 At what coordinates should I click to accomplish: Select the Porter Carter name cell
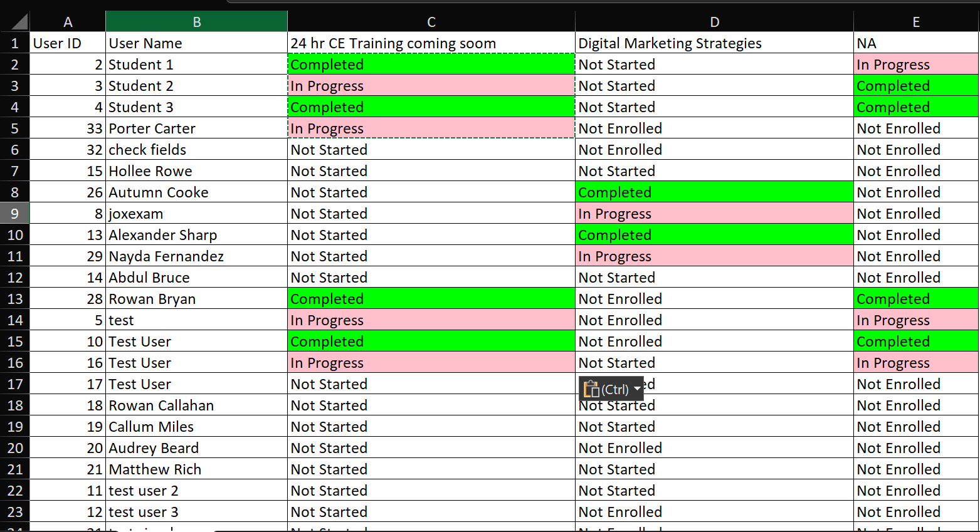(x=196, y=128)
